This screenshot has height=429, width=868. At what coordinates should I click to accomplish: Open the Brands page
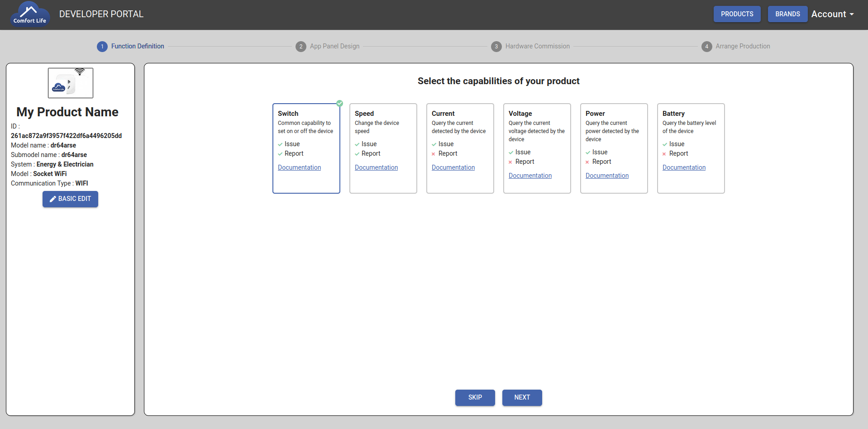(x=787, y=14)
